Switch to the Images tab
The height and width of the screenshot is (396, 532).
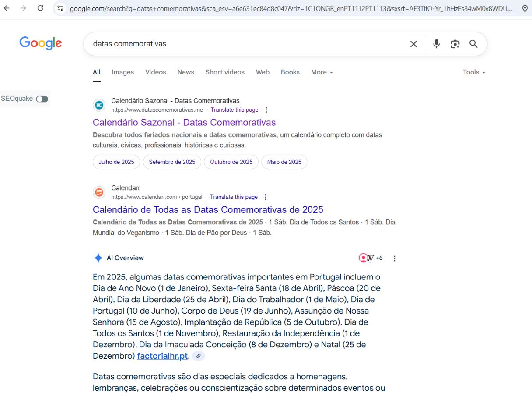(x=122, y=72)
